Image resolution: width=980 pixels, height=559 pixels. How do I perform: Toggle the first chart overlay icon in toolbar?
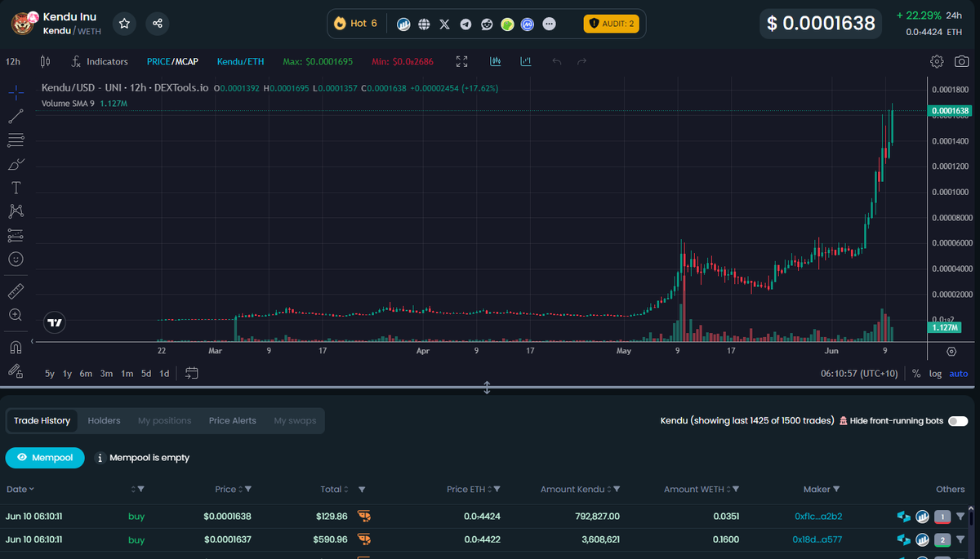click(496, 61)
